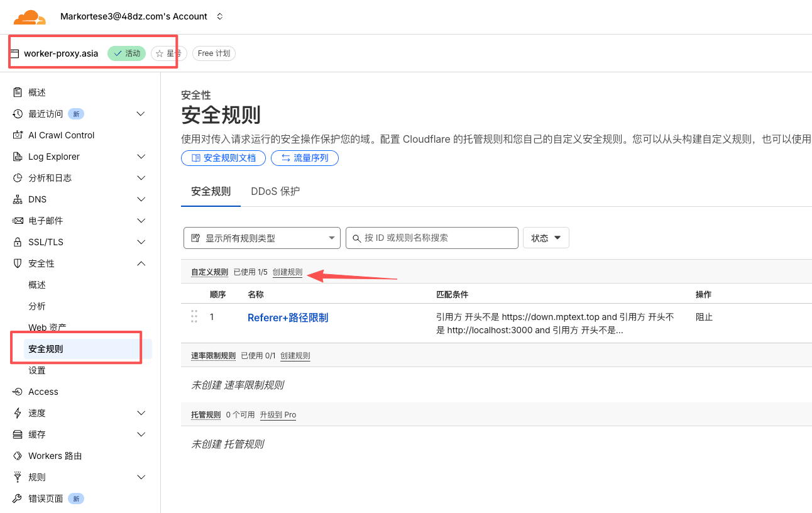Switch to the DDoS 保护 tab
Viewport: 812px width, 513px height.
pyautogui.click(x=275, y=191)
